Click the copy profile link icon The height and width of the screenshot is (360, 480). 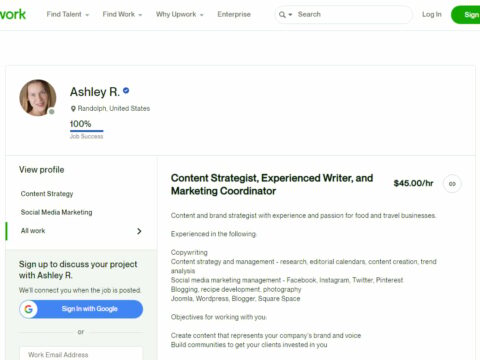click(x=452, y=184)
